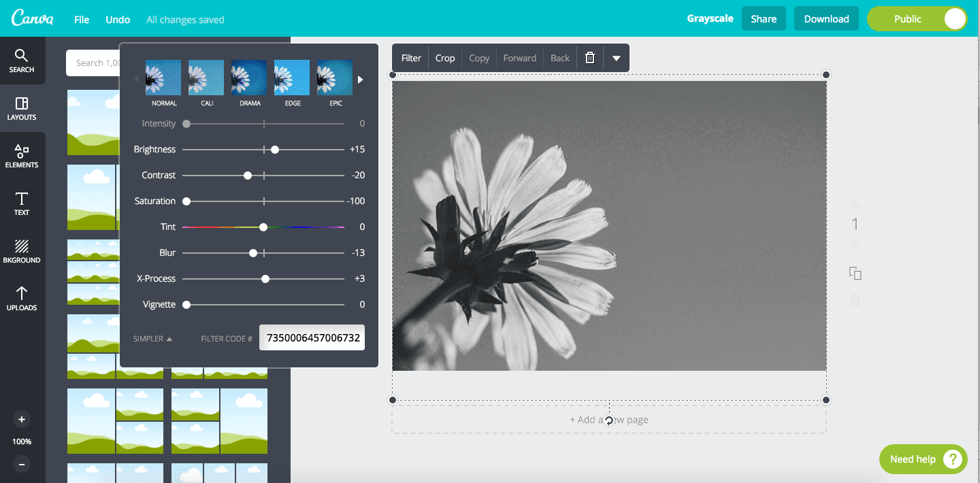
Task: Switch to the Crop tab
Action: (x=445, y=58)
